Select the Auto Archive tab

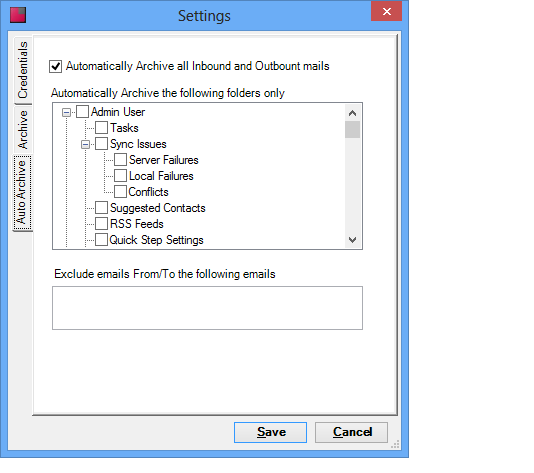(x=22, y=193)
